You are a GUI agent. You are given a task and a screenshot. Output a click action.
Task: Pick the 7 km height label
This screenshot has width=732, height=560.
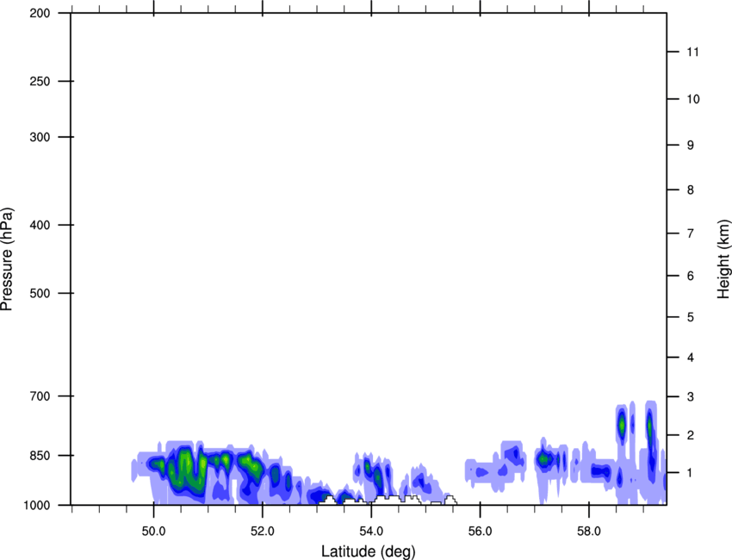click(x=691, y=233)
